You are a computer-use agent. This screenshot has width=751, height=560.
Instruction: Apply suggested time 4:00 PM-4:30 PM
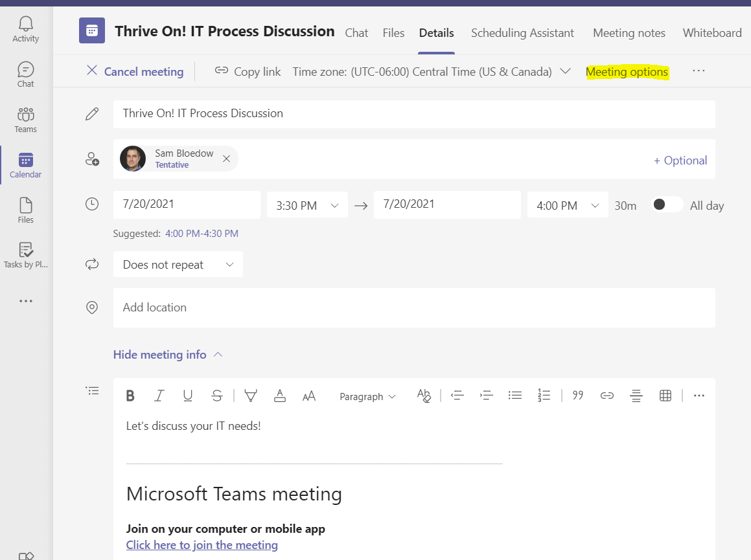pyautogui.click(x=202, y=234)
